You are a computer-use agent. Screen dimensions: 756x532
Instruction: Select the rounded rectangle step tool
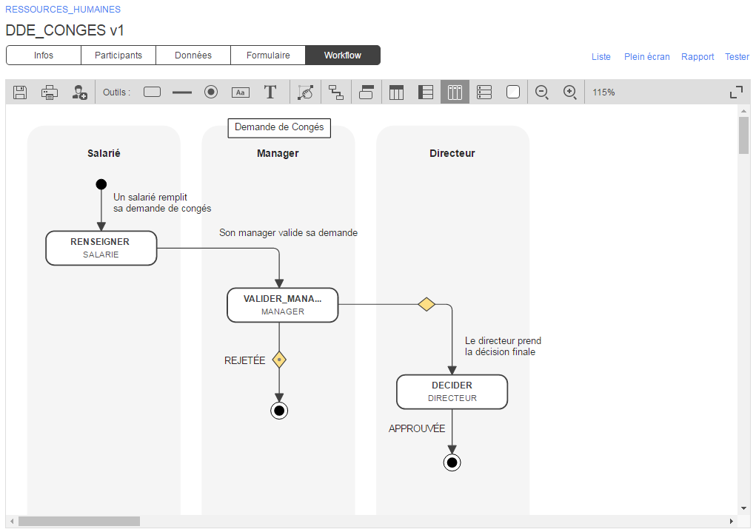[152, 92]
